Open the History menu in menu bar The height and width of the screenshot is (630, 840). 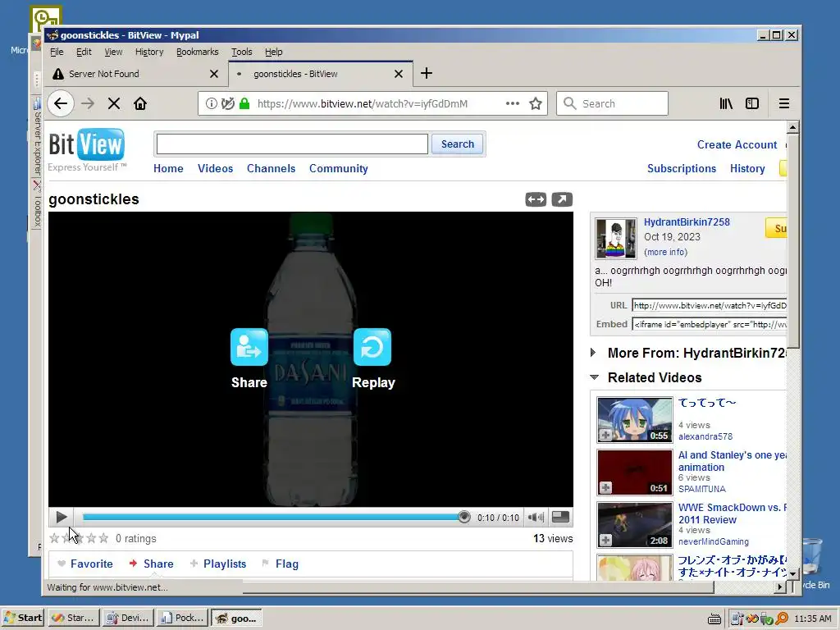[x=149, y=52]
